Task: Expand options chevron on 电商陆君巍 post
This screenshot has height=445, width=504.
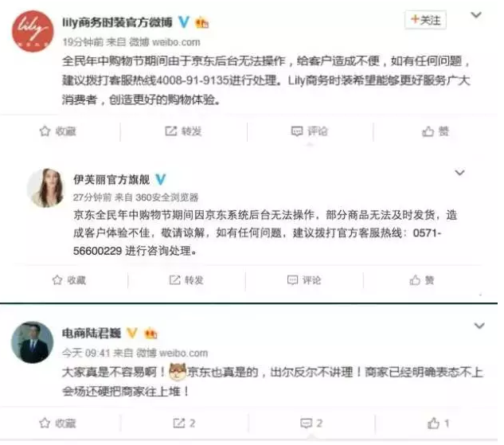Action: tap(479, 326)
